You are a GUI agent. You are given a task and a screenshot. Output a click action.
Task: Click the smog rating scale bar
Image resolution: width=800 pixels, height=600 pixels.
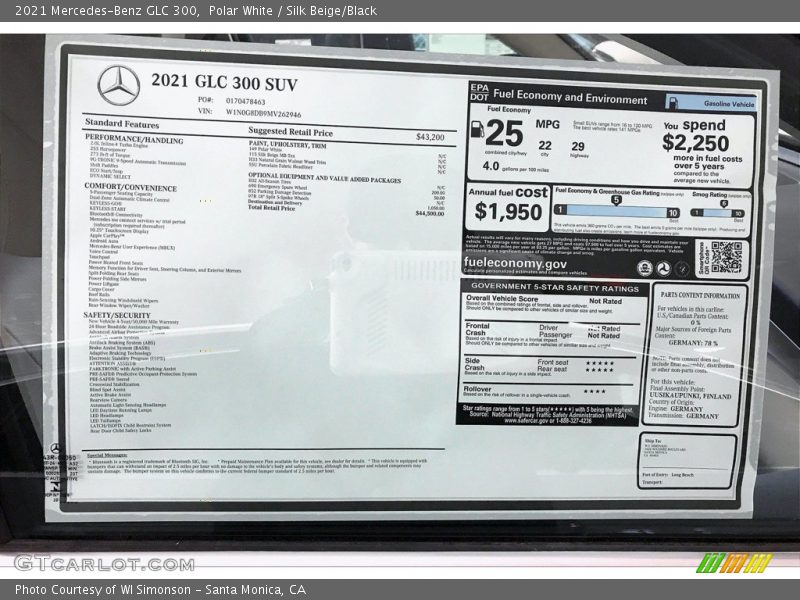click(x=717, y=213)
